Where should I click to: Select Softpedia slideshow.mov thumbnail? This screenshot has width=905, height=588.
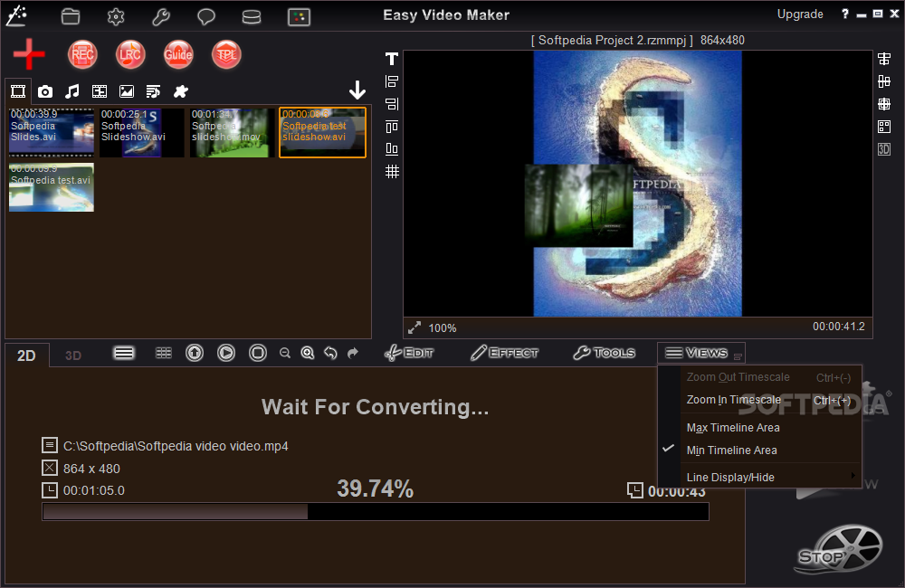pyautogui.click(x=233, y=132)
